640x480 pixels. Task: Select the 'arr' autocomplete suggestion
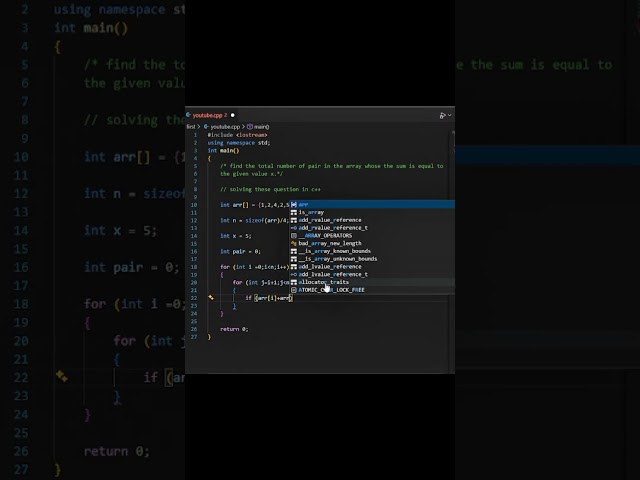(x=372, y=204)
